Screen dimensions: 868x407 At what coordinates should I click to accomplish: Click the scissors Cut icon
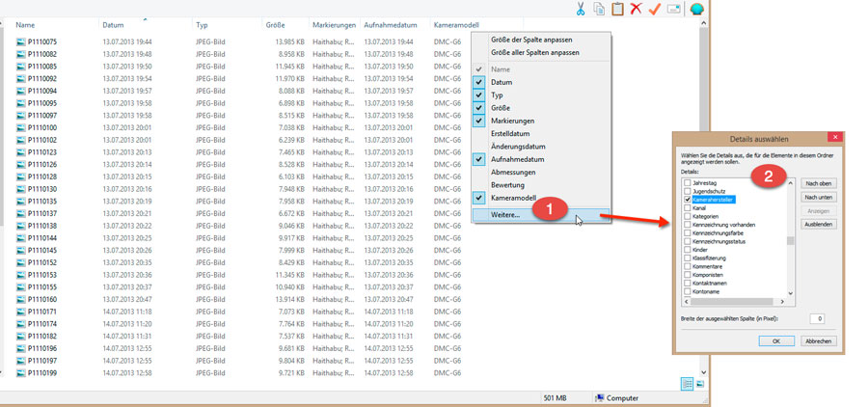(581, 9)
